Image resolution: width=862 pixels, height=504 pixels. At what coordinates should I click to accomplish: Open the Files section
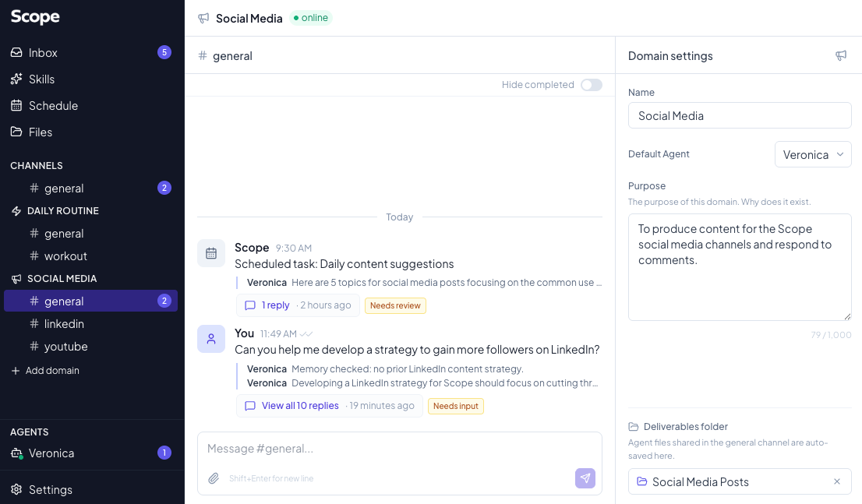pos(39,132)
